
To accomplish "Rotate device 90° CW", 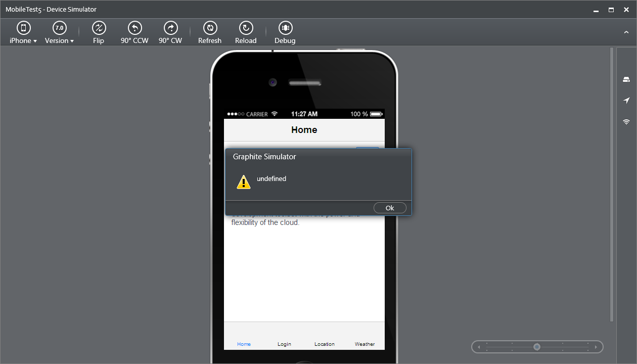I will coord(170,33).
